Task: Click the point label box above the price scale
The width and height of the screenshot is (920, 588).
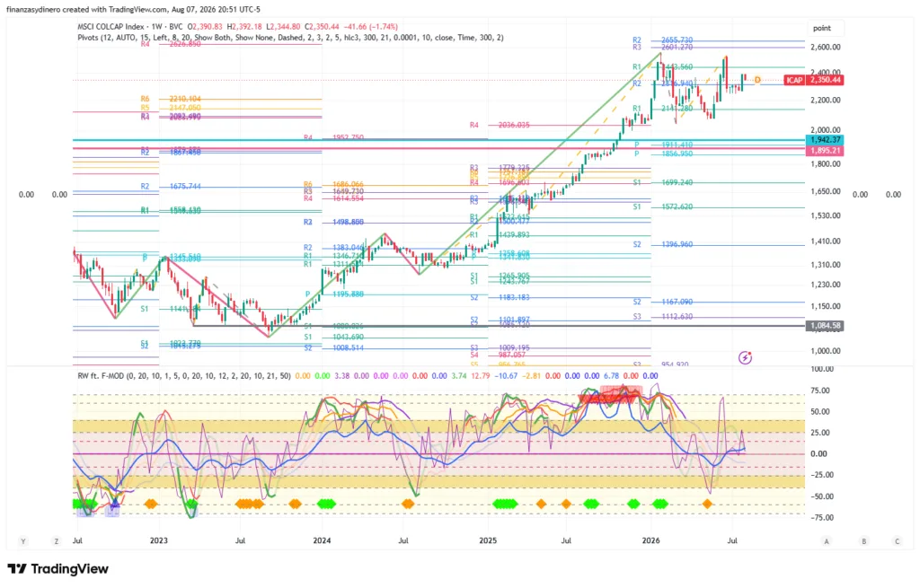Action: [825, 28]
